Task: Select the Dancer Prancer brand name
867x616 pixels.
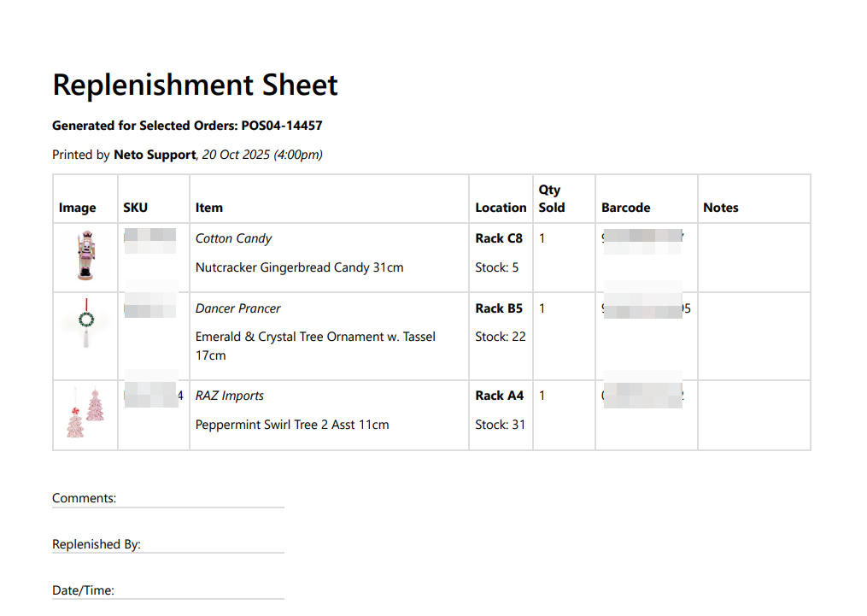Action: coord(237,308)
